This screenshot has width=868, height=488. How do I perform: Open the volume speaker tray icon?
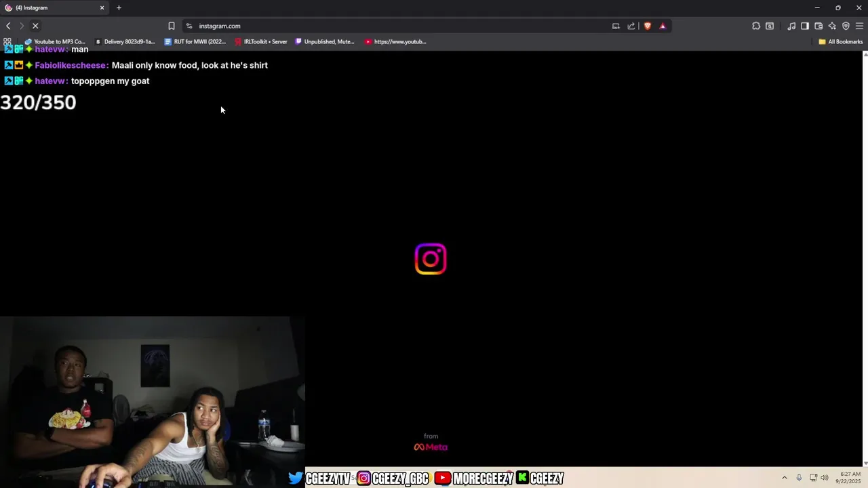[825, 478]
